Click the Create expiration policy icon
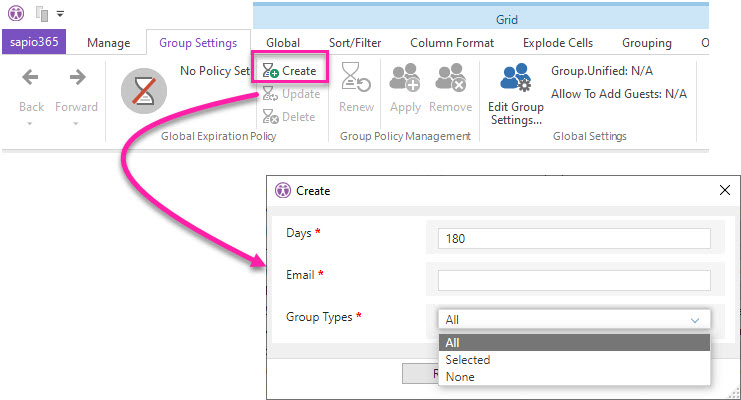Image resolution: width=741 pixels, height=400 pixels. [x=270, y=71]
